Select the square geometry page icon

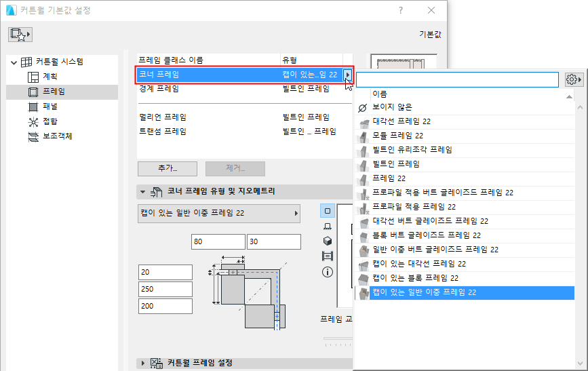[328, 211]
